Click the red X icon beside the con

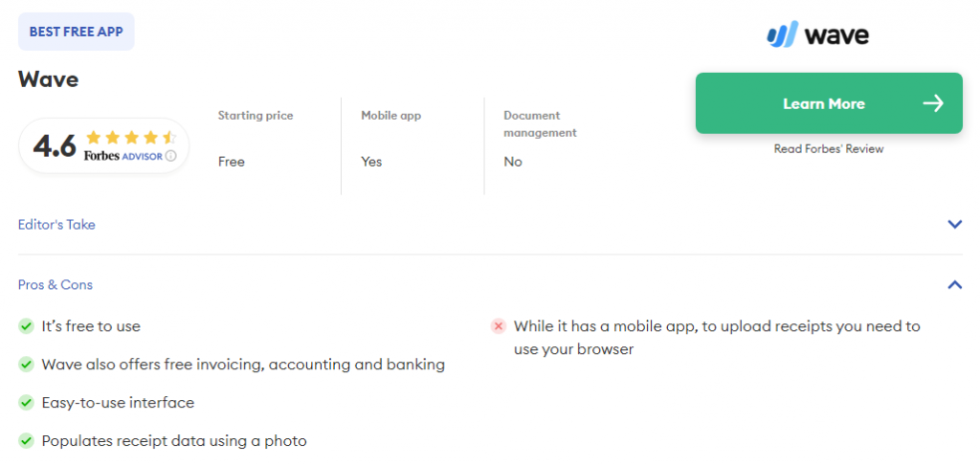tap(498, 326)
